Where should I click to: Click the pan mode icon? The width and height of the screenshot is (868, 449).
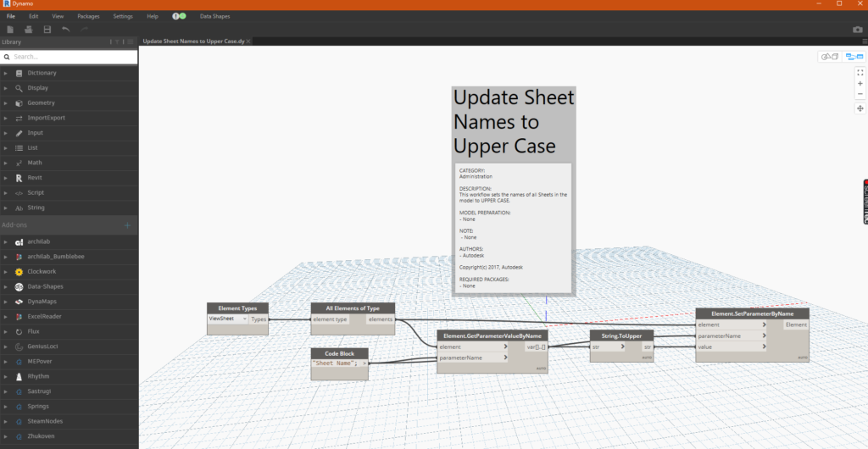860,108
